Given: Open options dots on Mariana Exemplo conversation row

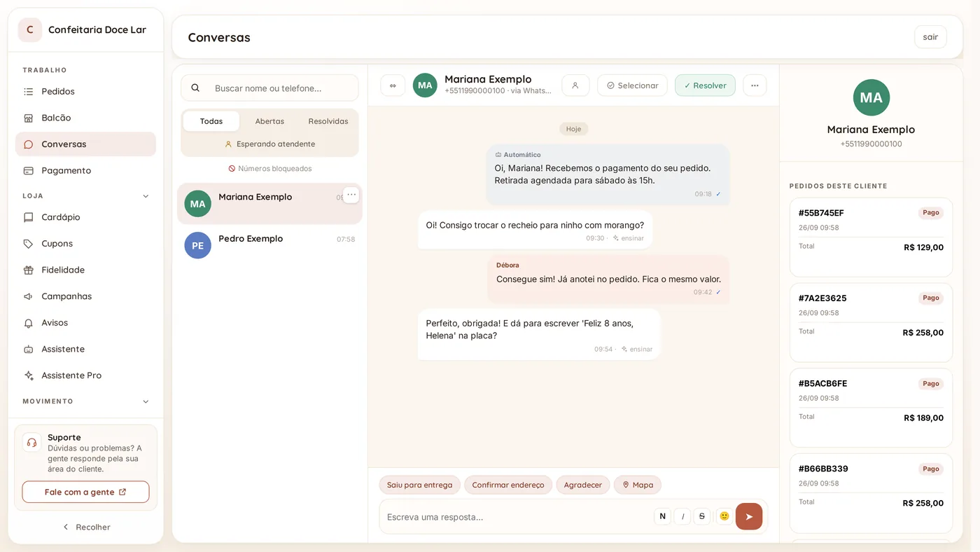Looking at the screenshot, I should 351,195.
